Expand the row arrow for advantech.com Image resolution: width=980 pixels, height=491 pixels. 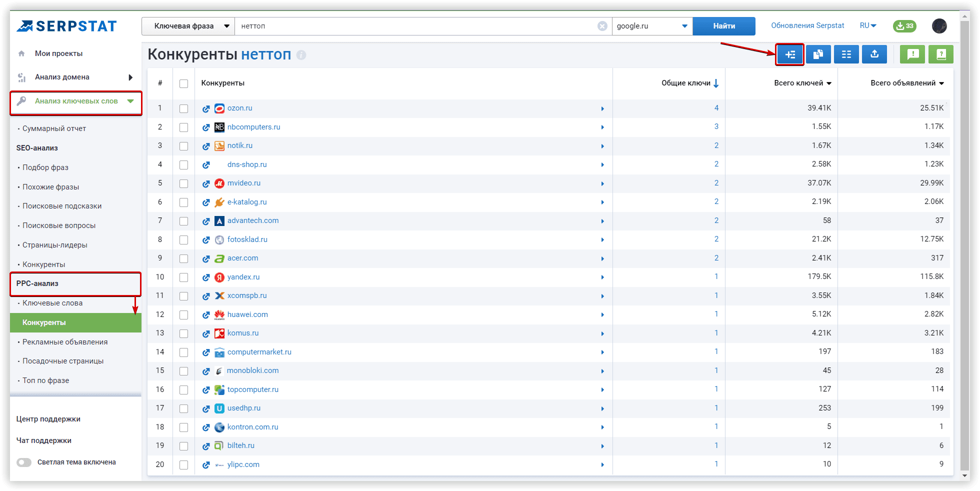click(x=602, y=221)
